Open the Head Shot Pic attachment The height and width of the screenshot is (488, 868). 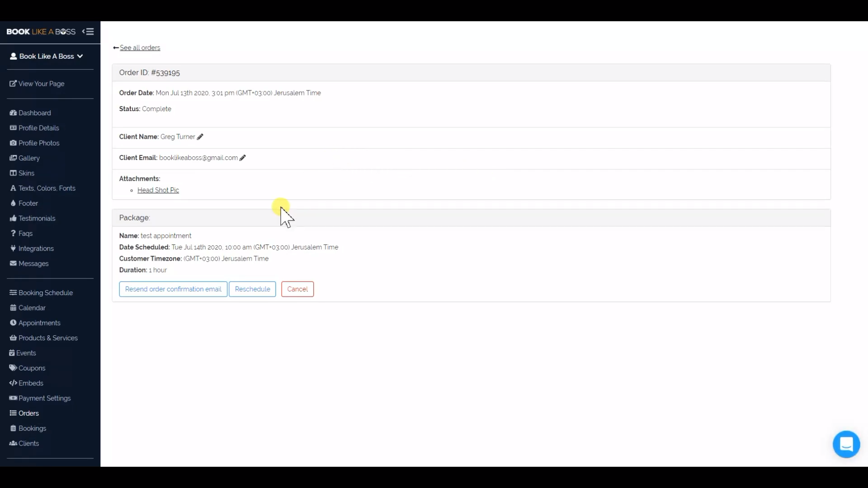click(x=158, y=190)
